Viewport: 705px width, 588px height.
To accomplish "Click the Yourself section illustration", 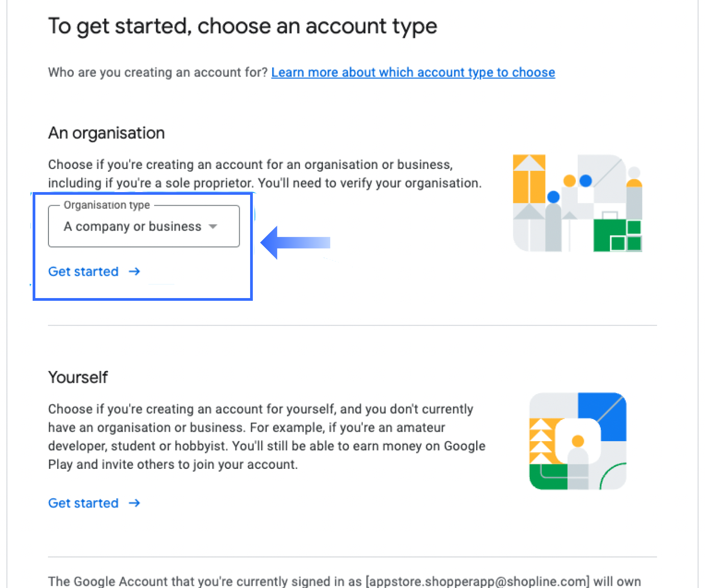I will pos(578,441).
